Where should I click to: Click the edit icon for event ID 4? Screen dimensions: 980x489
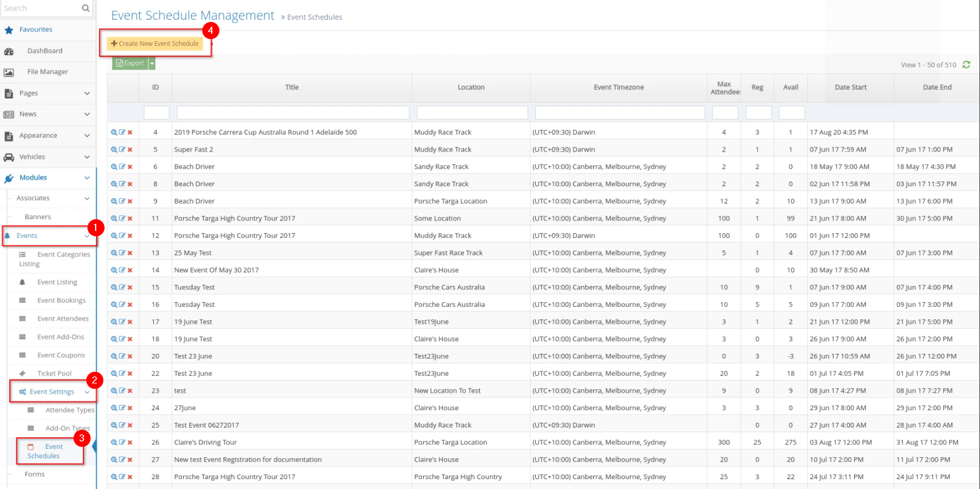point(122,132)
